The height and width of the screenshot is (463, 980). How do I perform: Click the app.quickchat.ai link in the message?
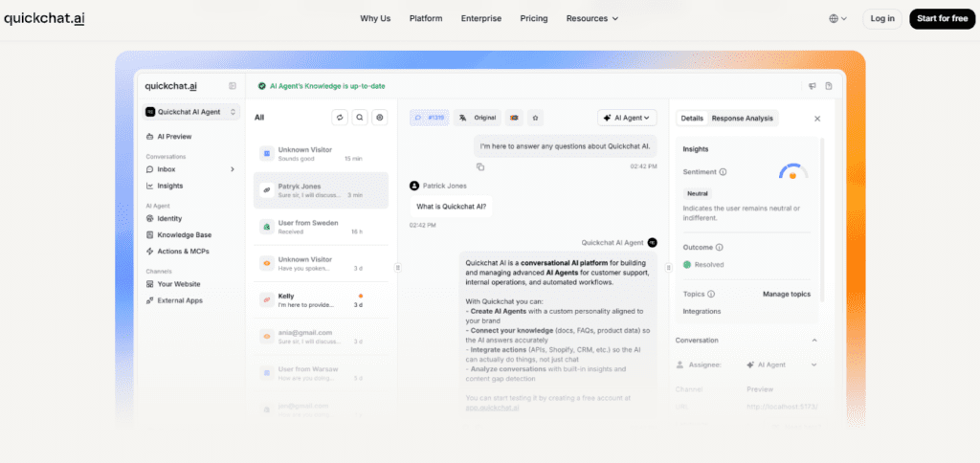pyautogui.click(x=493, y=408)
